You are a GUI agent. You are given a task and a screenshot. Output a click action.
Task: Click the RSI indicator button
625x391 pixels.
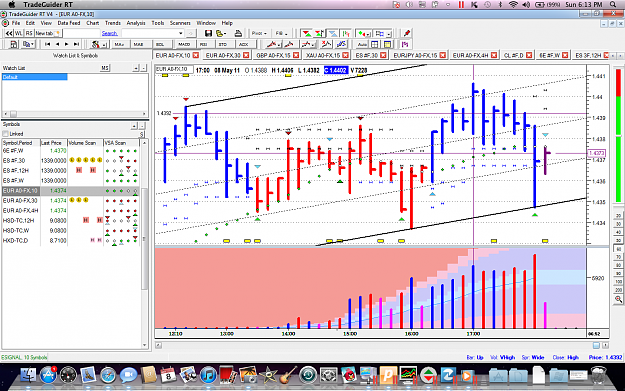[x=204, y=44]
